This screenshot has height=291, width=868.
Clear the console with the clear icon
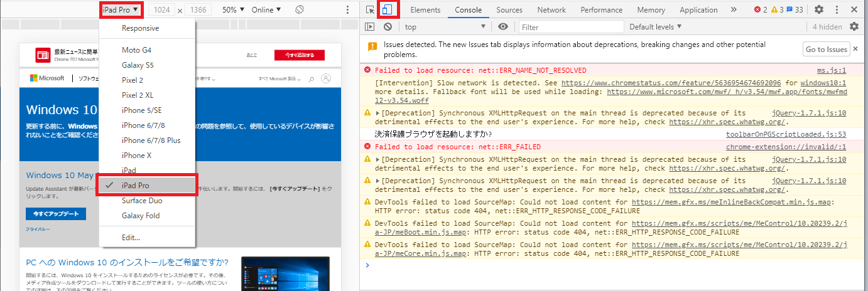tap(388, 27)
